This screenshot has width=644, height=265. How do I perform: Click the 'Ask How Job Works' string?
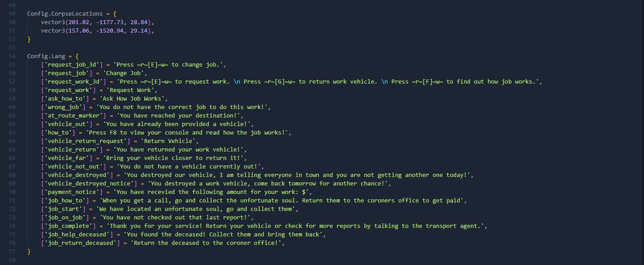[x=134, y=99]
